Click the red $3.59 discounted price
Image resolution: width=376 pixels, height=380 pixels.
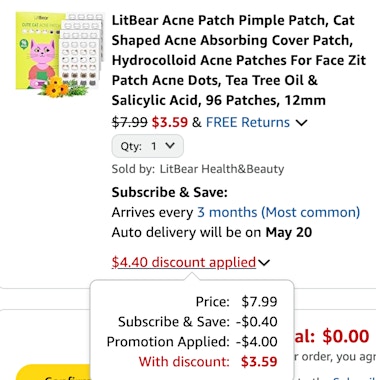coord(170,122)
